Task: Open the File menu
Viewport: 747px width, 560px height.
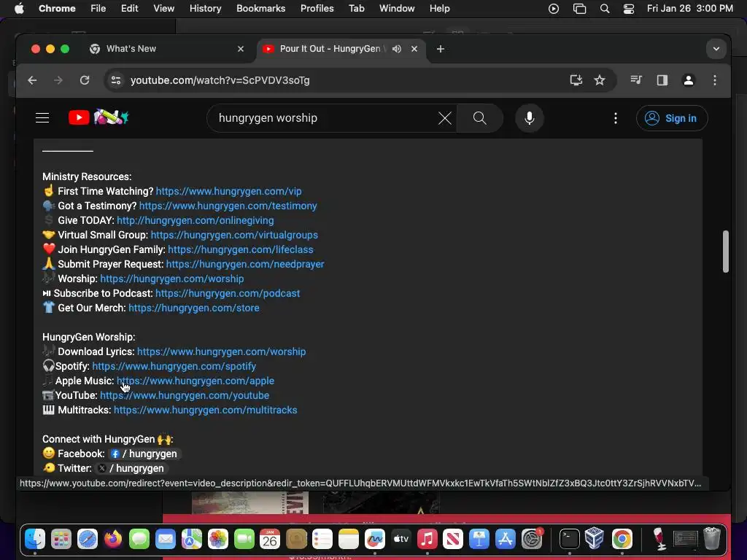Action: coord(98,9)
